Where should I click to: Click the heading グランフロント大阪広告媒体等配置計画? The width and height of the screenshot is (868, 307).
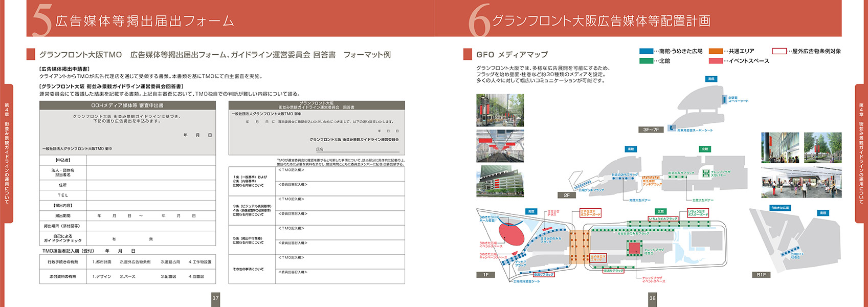click(602, 20)
